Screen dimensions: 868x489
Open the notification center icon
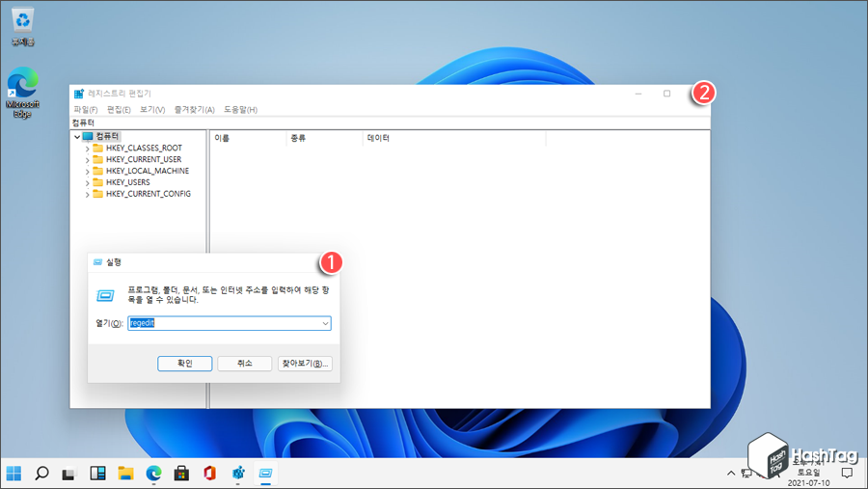pyautogui.click(x=847, y=473)
